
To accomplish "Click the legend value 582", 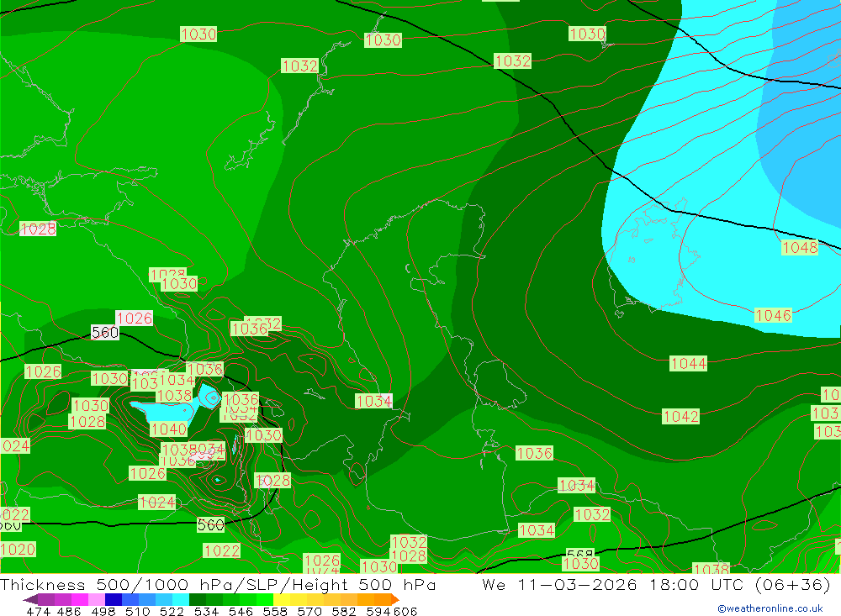I will point(344,611).
